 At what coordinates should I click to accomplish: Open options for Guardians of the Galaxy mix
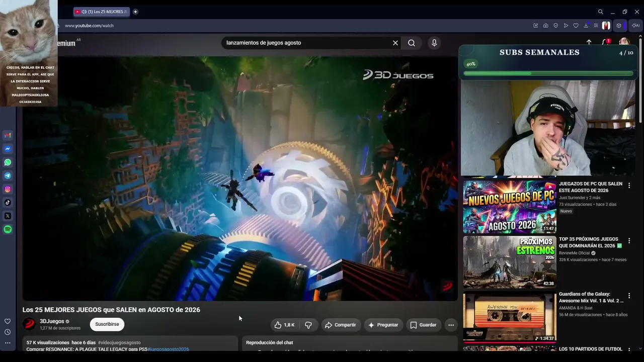tap(629, 296)
